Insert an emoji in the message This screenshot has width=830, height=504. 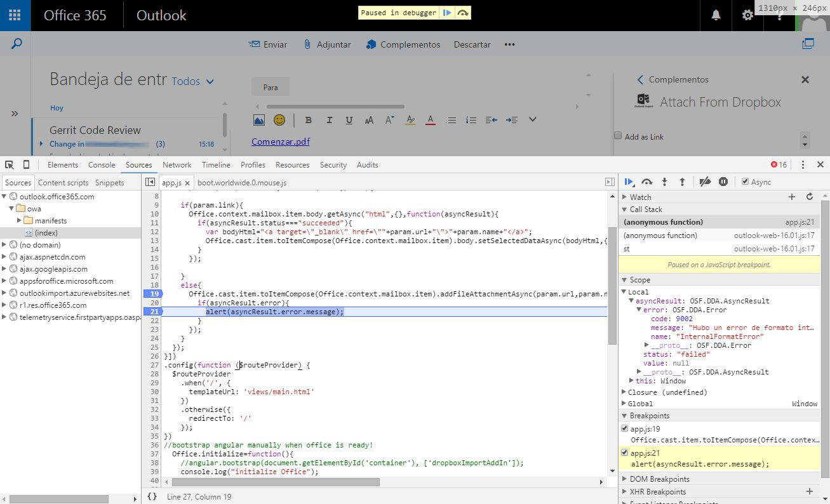tap(279, 120)
